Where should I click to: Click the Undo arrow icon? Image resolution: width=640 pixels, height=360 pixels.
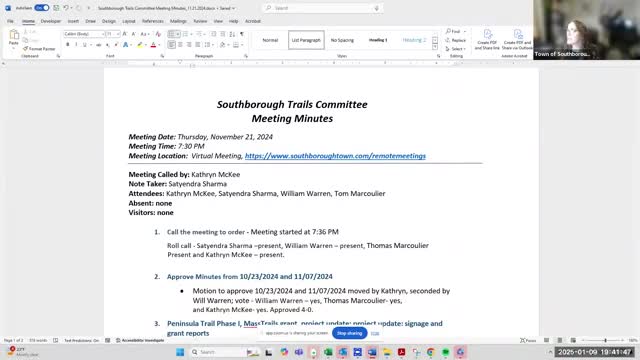[x=65, y=8]
